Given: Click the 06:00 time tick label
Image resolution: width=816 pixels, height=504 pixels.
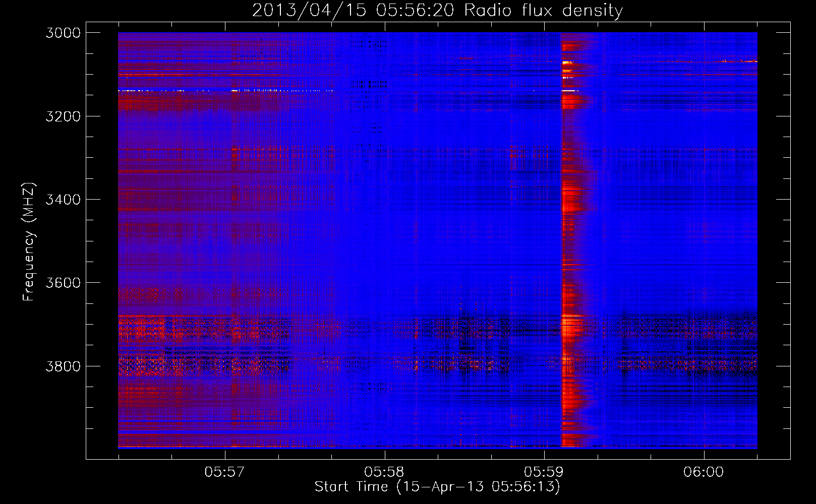Looking at the screenshot, I should pyautogui.click(x=704, y=472).
